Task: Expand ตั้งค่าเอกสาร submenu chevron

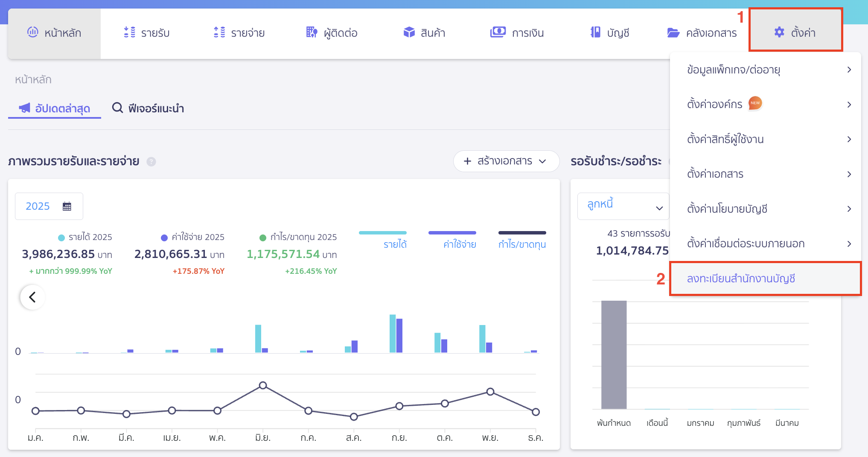Action: [849, 174]
